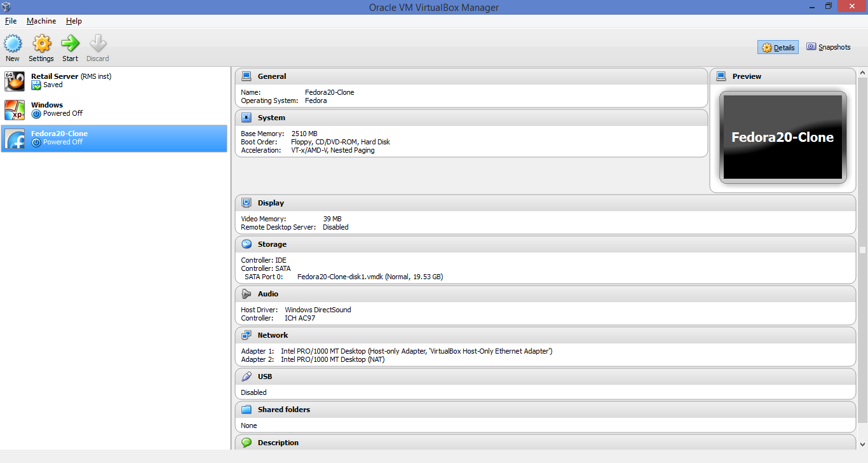
Task: Click Adapter 2 NAT network line
Action: click(313, 359)
